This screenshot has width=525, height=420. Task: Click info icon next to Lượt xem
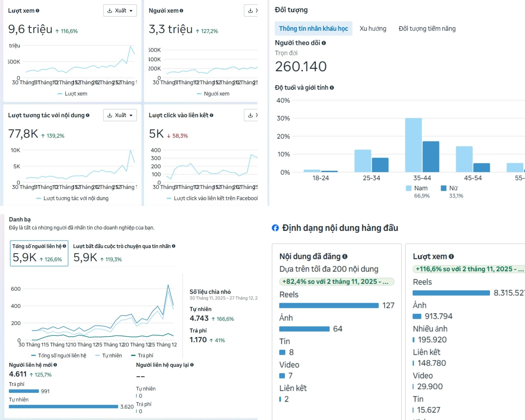pos(38,11)
